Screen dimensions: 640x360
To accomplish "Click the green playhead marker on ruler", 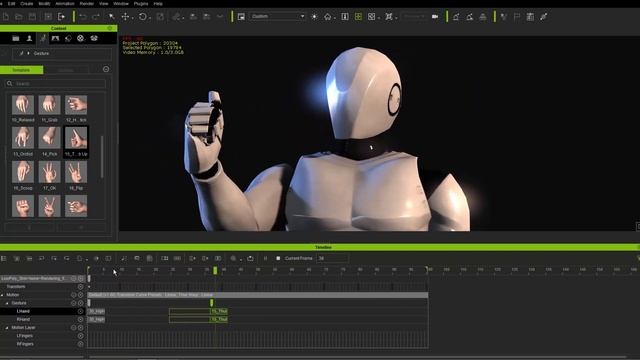I will tap(215, 270).
